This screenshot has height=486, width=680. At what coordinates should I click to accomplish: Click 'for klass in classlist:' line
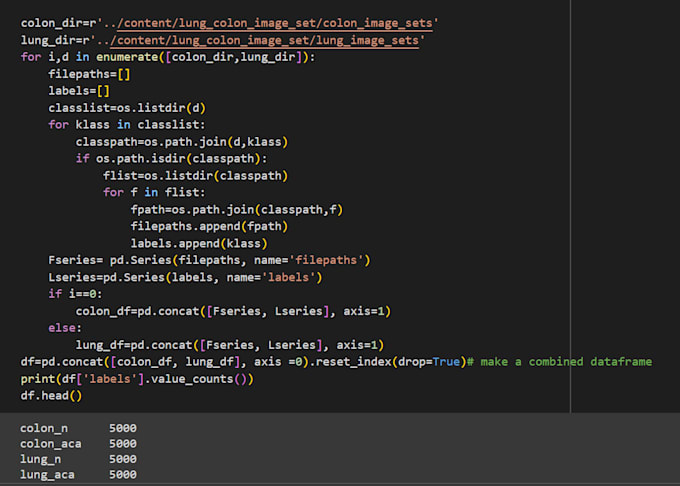point(127,125)
